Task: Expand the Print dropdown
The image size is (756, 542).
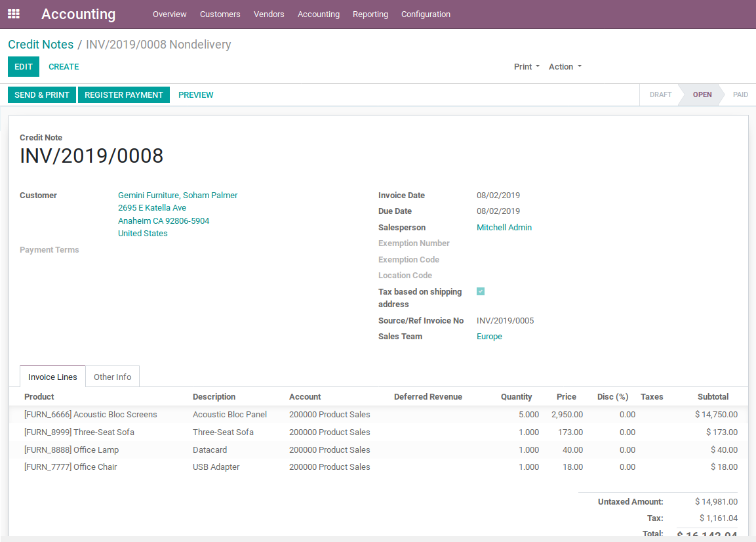Action: coord(527,67)
